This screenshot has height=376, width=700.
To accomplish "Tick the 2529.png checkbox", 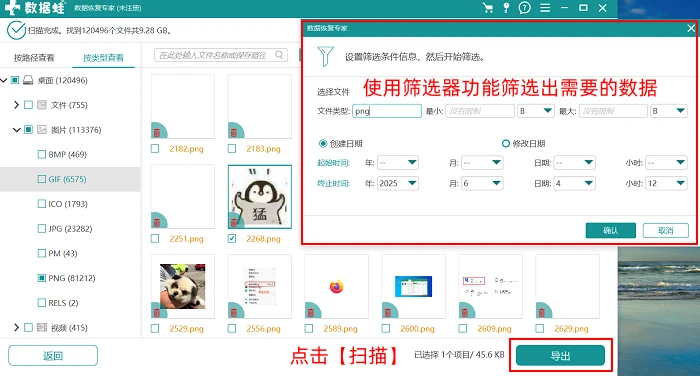I will (155, 329).
